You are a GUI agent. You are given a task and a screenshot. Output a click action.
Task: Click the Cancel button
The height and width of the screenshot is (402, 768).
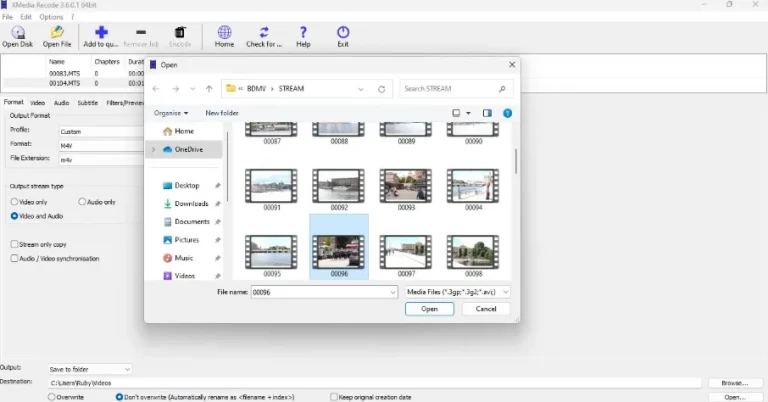[x=486, y=309]
